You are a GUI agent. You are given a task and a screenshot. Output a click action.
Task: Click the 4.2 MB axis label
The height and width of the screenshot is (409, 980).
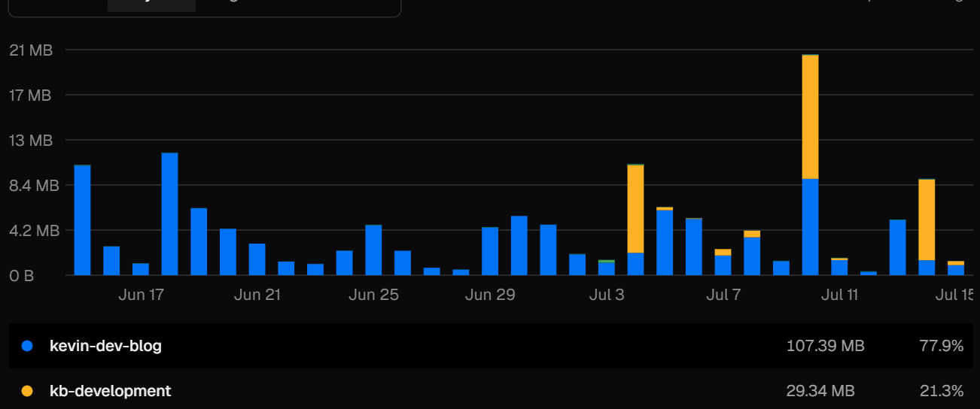(34, 231)
